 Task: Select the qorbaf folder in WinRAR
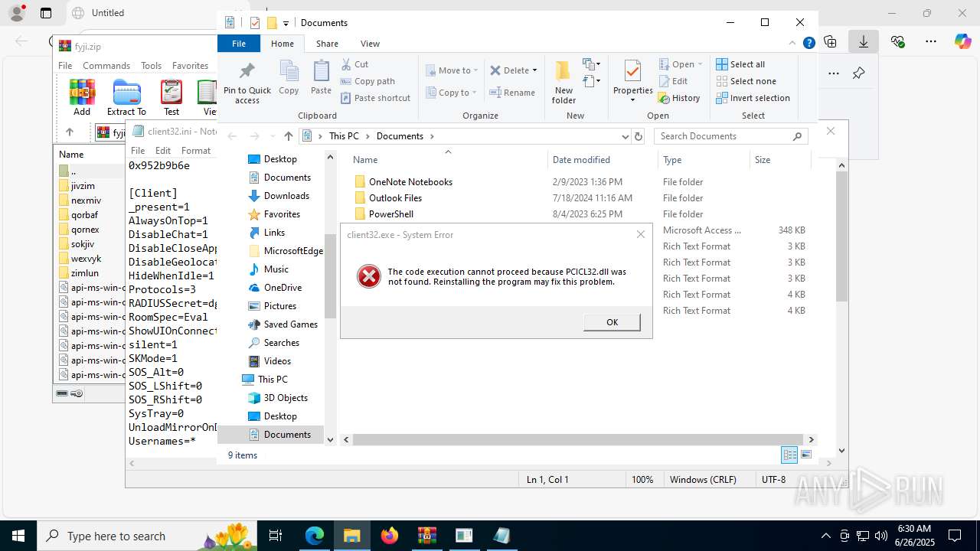[84, 215]
